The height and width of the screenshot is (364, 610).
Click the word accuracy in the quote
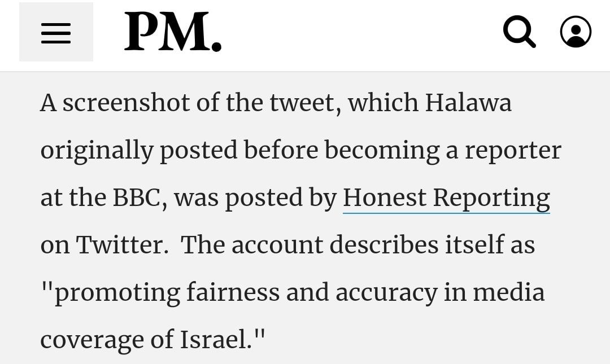[386, 293]
